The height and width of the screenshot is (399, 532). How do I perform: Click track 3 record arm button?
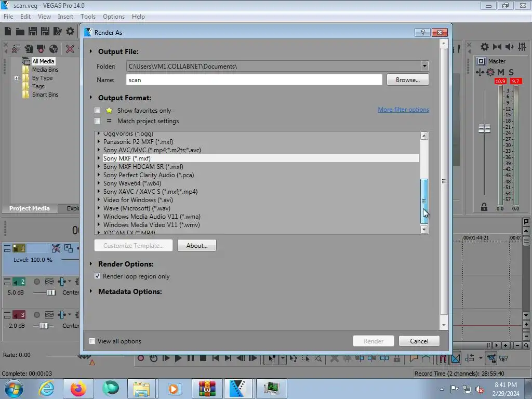coord(37,315)
